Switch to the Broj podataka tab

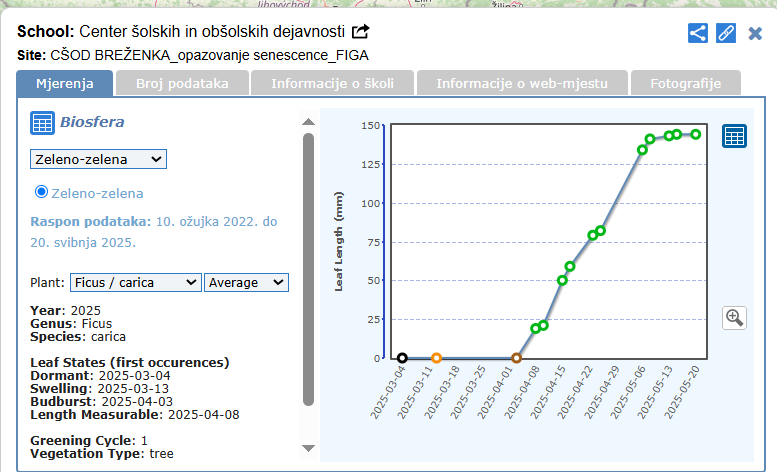pyautogui.click(x=182, y=83)
